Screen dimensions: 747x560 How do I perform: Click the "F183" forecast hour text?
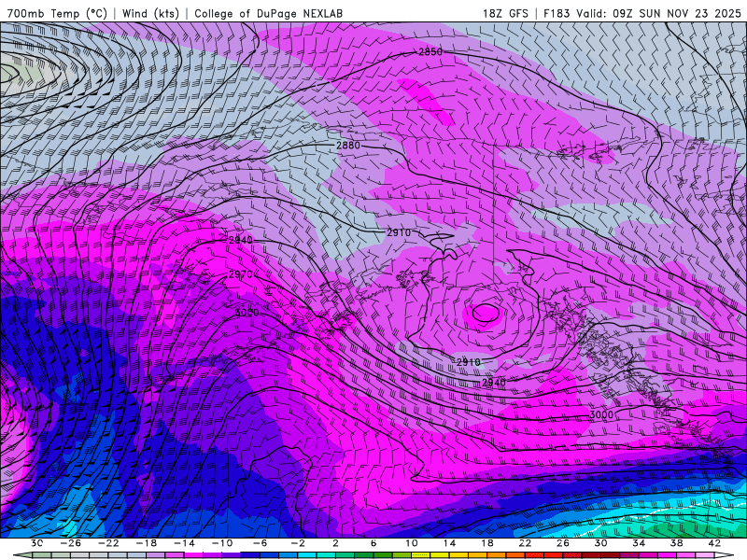[x=557, y=13]
